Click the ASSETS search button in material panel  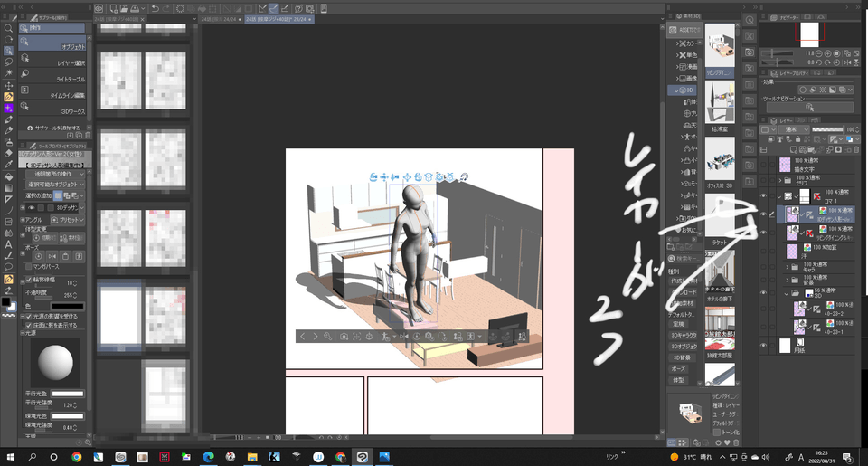(x=684, y=30)
